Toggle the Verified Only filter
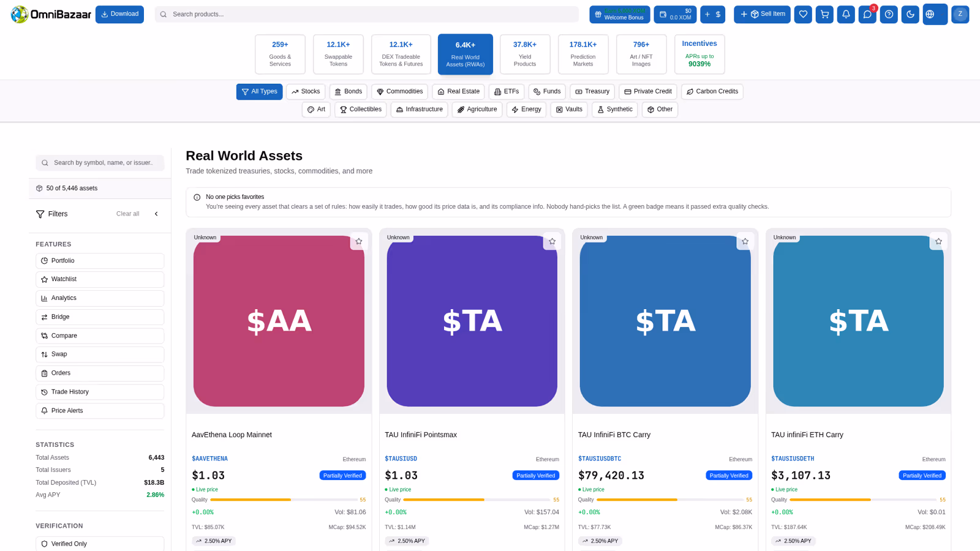The image size is (980, 551). (100, 544)
